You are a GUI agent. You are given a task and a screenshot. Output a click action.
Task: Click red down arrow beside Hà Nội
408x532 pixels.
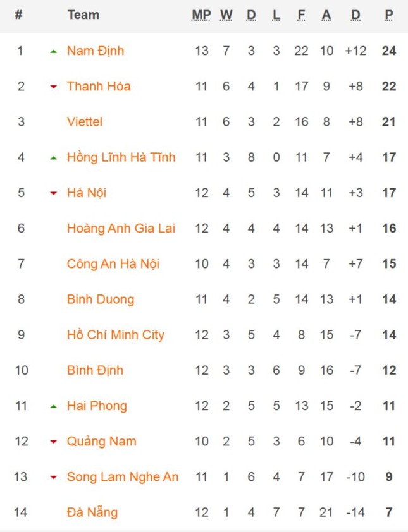(x=53, y=194)
